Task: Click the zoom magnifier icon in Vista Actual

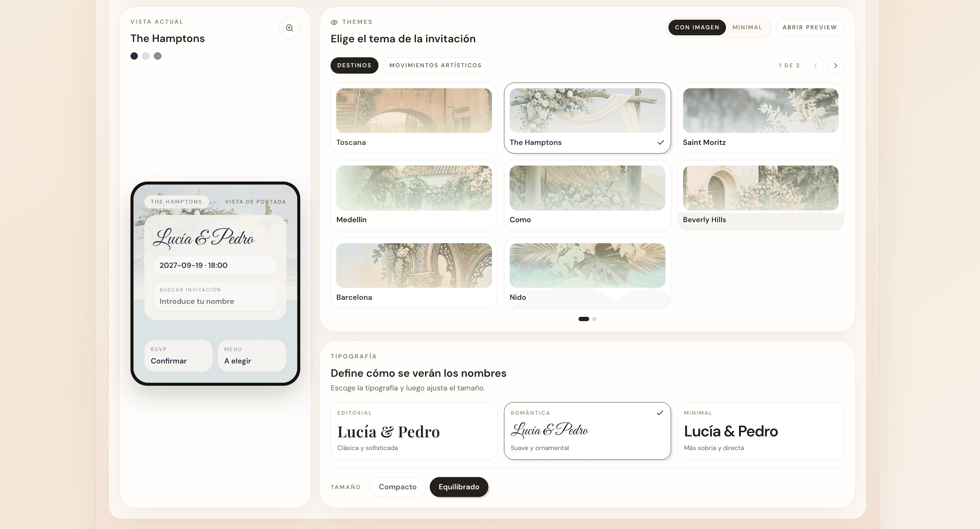Action: click(290, 28)
